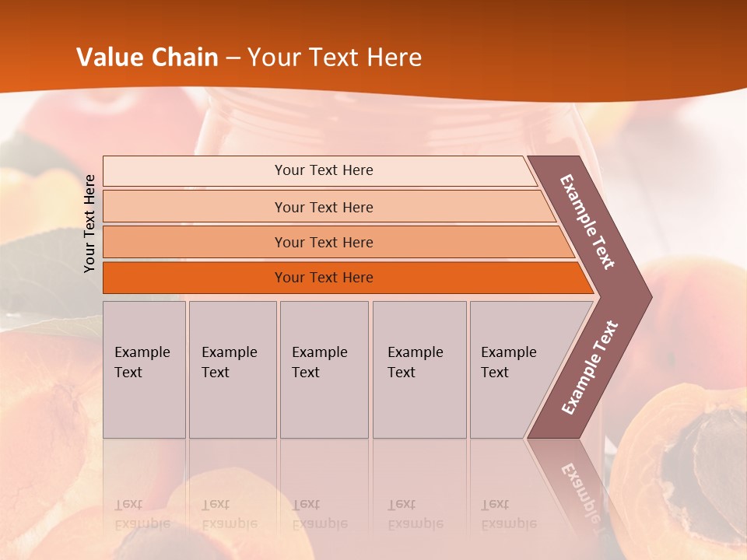Select the first 'Example Text' box
This screenshot has width=747, height=560.
tap(144, 369)
